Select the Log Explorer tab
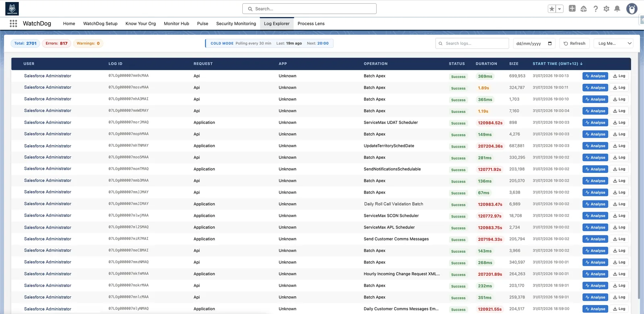 point(277,23)
